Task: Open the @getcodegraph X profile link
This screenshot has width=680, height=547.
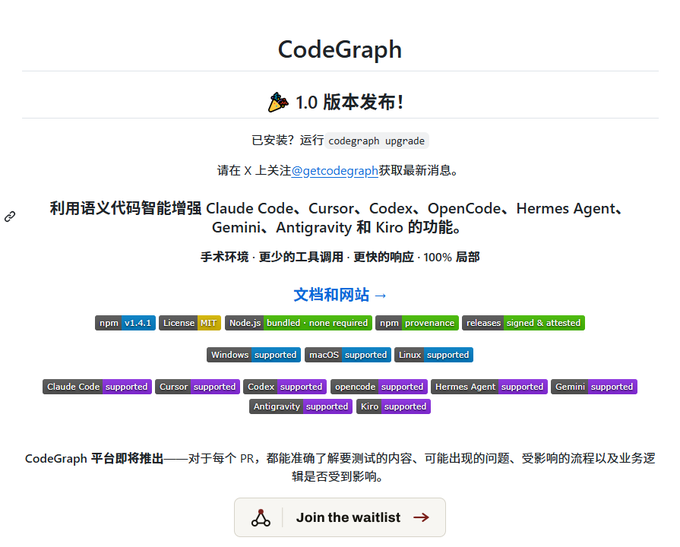Action: pos(334,171)
